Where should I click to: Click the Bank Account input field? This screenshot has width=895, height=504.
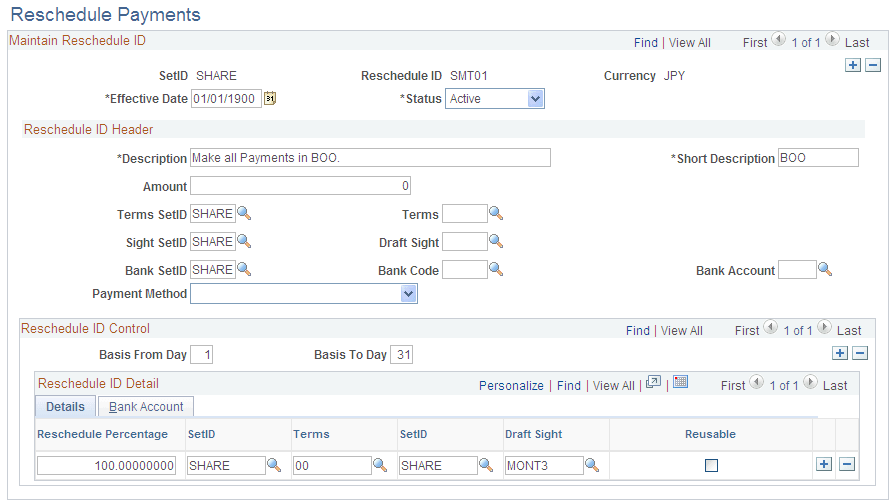point(797,269)
